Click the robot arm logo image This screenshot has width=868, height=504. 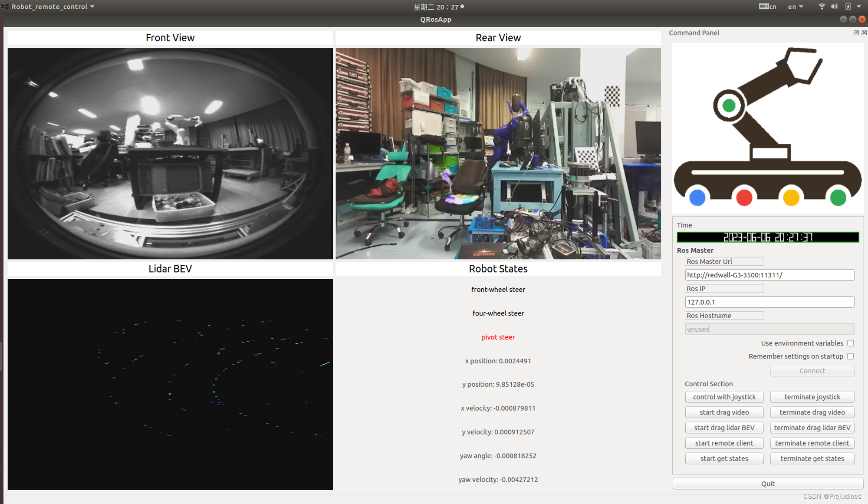point(767,128)
